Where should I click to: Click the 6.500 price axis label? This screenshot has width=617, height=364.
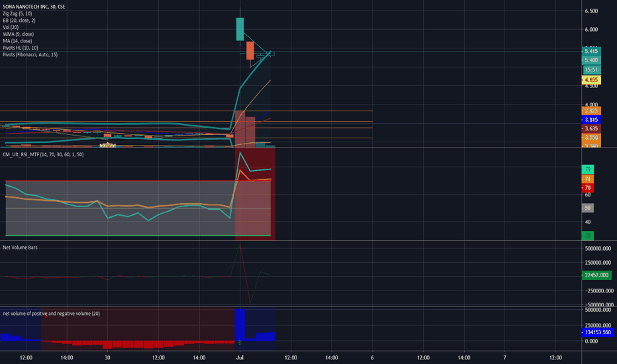[591, 11]
